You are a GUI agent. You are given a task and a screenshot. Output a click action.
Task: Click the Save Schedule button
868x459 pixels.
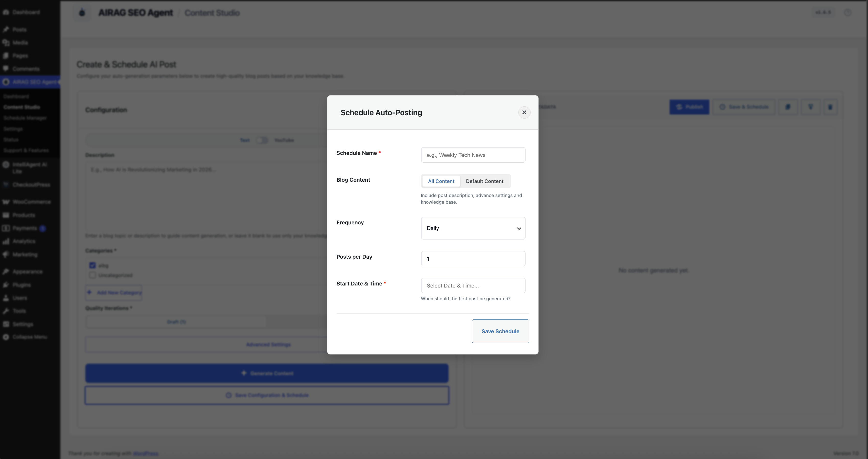point(500,331)
